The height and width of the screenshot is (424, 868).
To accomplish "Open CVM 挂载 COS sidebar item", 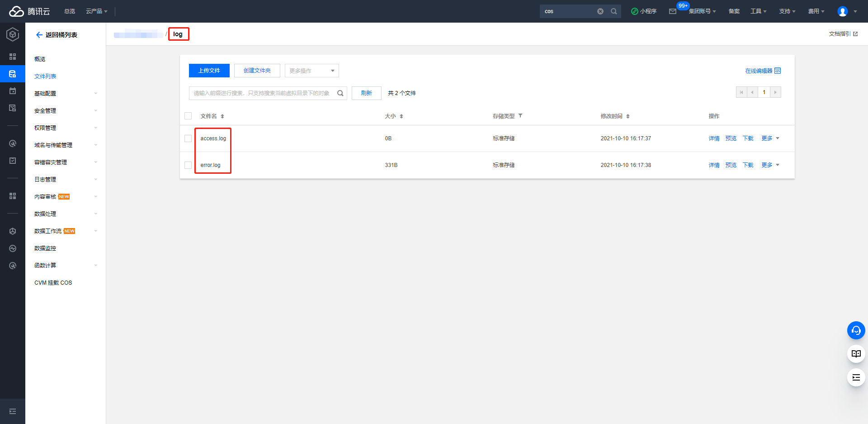I will 53,283.
